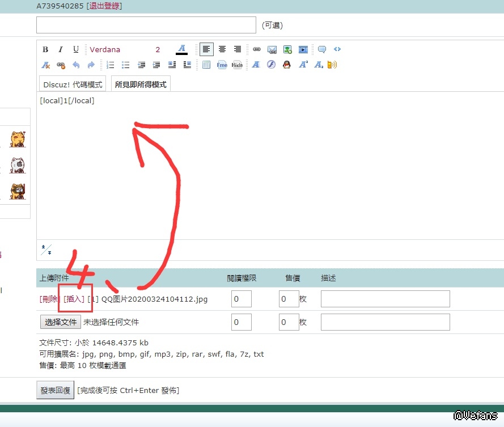The image size is (504, 427).
Task: Apply superscript formatting
Action: (x=303, y=65)
